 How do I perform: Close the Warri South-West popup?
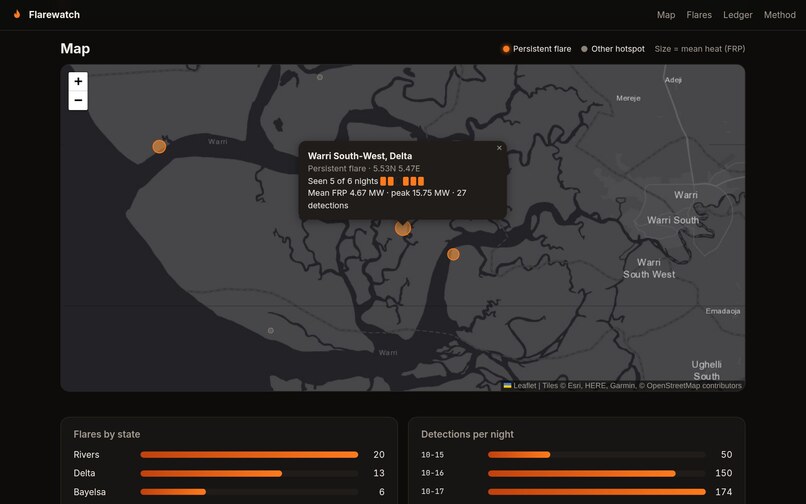(499, 148)
